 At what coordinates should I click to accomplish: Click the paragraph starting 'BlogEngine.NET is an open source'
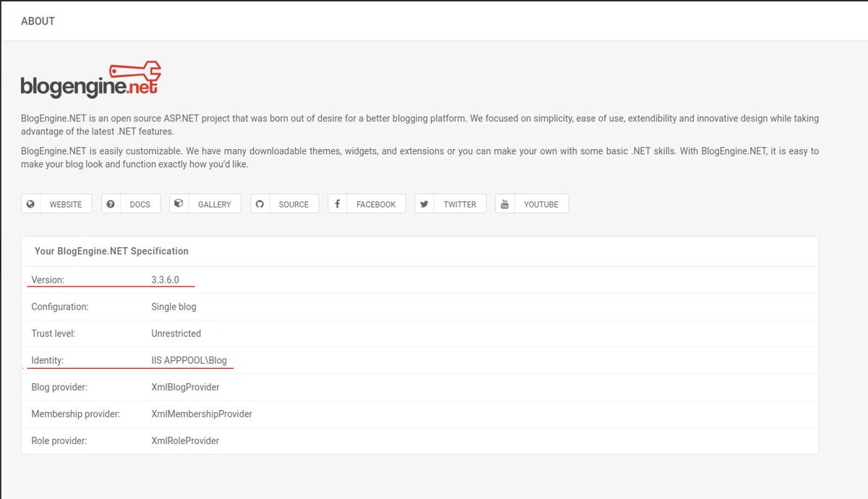point(420,125)
